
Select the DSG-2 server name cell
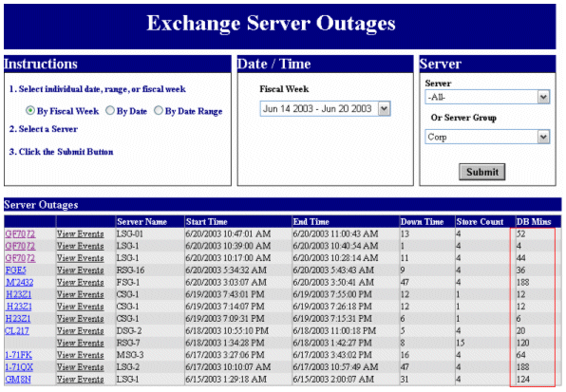(x=129, y=330)
